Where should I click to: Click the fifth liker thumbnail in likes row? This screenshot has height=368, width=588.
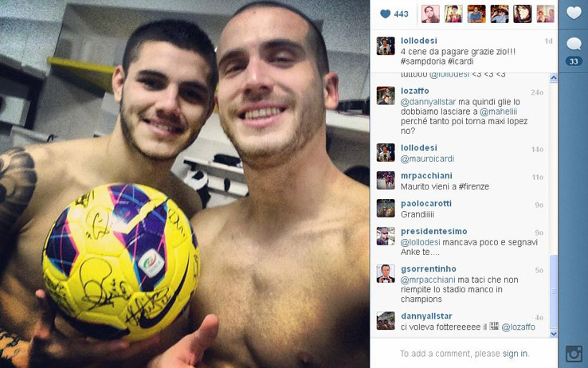pos(523,14)
